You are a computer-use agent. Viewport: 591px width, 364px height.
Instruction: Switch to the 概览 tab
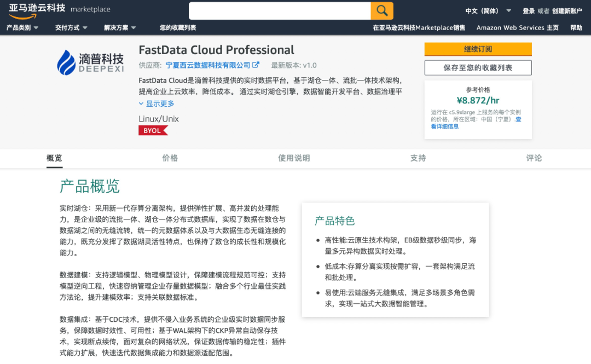point(54,158)
